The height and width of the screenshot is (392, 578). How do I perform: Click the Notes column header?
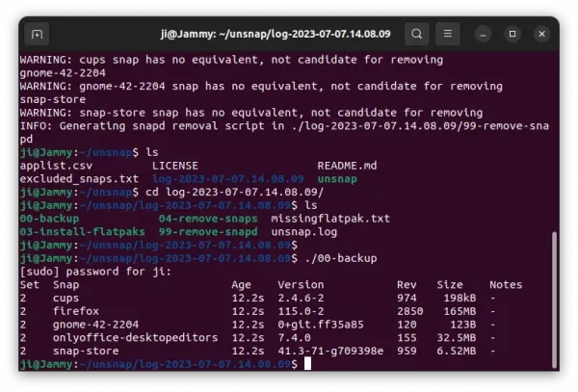(506, 285)
